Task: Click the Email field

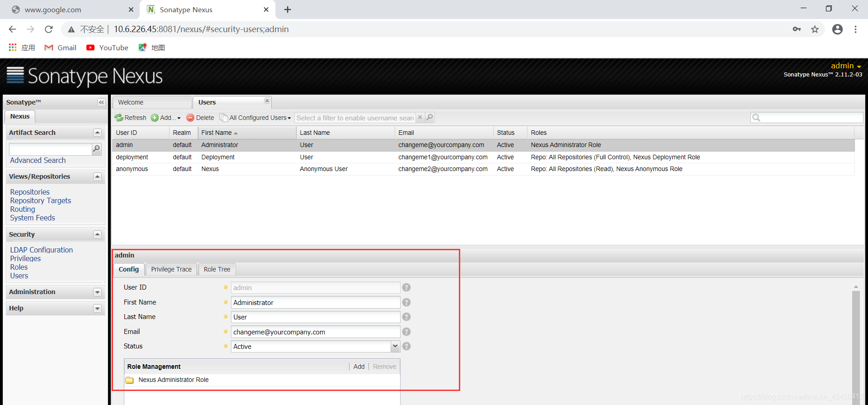Action: [316, 332]
